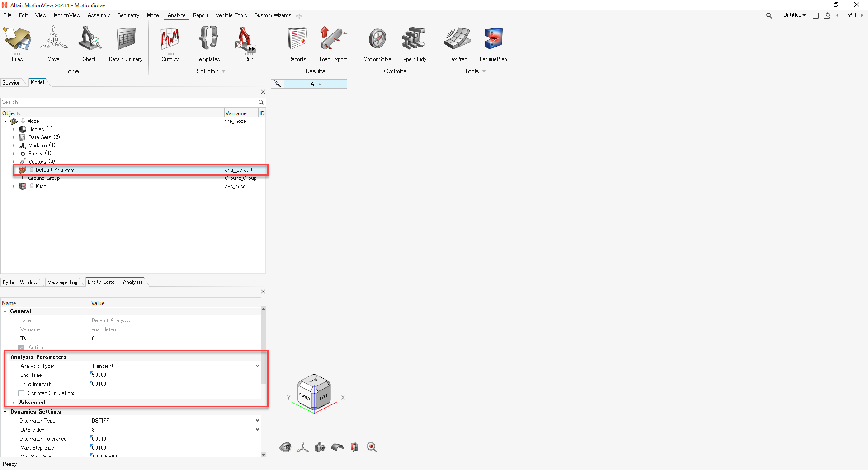The width and height of the screenshot is (868, 470).
Task: Open the Data Summary tool
Action: (x=125, y=44)
